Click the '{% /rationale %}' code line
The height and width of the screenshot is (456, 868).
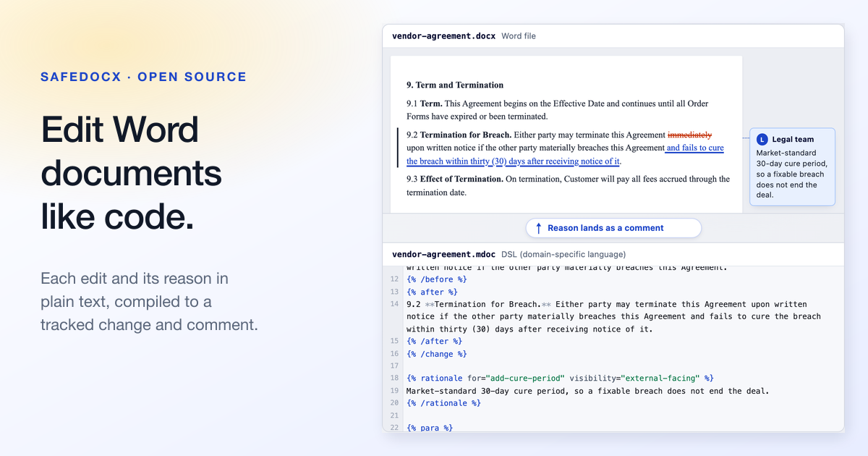pyautogui.click(x=443, y=403)
